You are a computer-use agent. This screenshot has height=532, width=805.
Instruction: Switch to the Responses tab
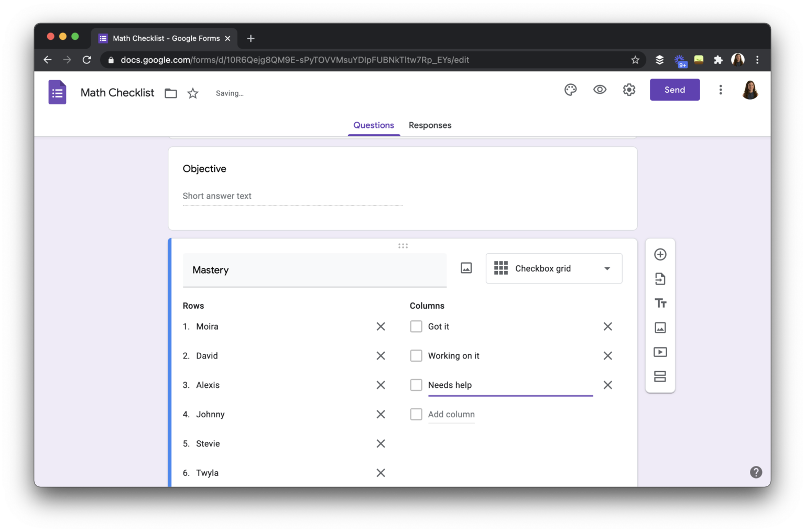[x=430, y=125]
